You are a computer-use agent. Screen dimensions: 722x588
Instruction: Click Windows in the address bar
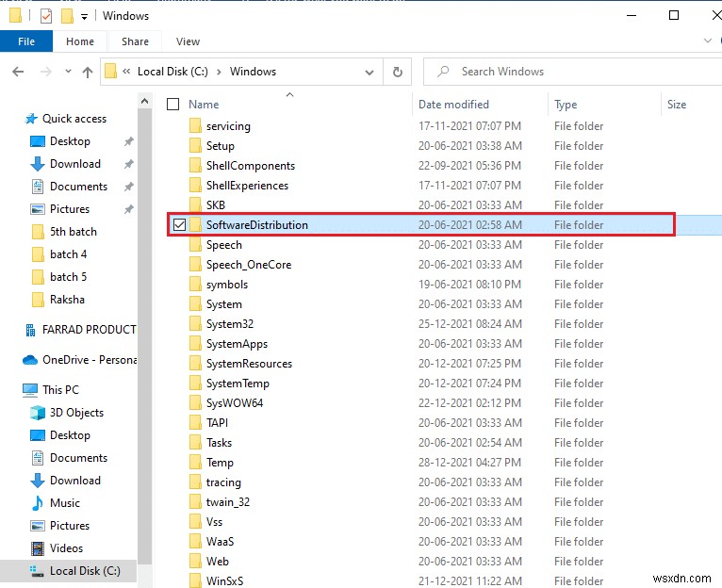tap(253, 72)
